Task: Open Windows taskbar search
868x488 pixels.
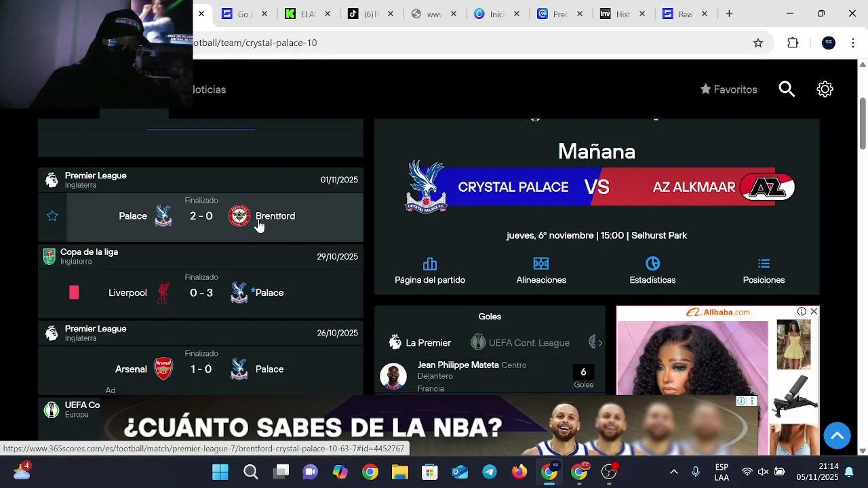Action: 251,472
